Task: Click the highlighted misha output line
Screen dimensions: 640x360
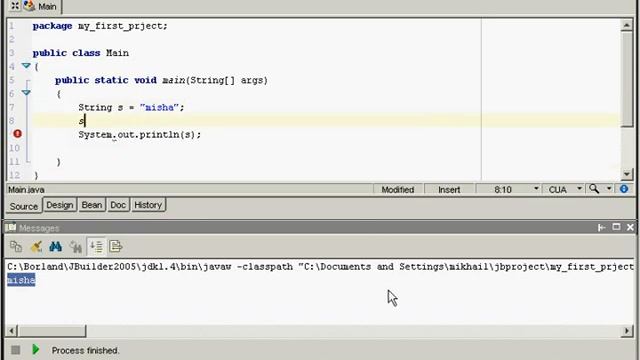Action: pos(21,280)
